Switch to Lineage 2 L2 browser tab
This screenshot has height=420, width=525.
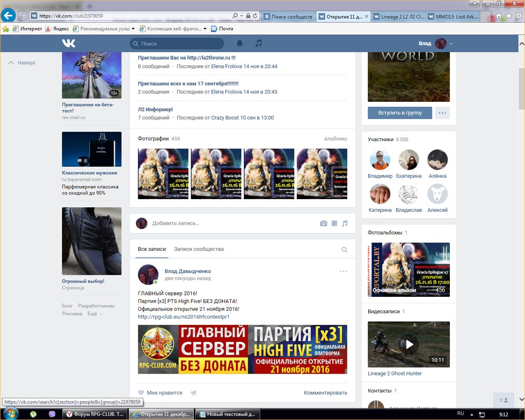coord(399,16)
